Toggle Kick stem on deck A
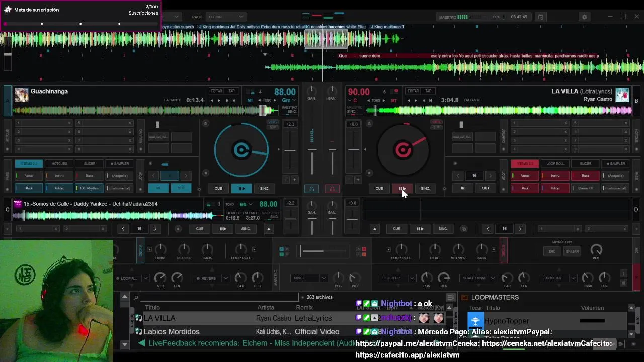This screenshot has width=644, height=362. tap(29, 188)
